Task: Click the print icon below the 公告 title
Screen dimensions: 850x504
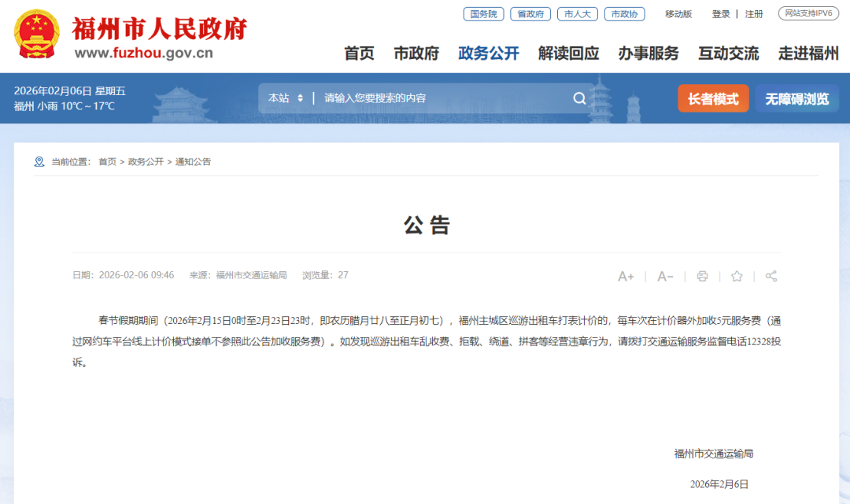Action: tap(701, 276)
